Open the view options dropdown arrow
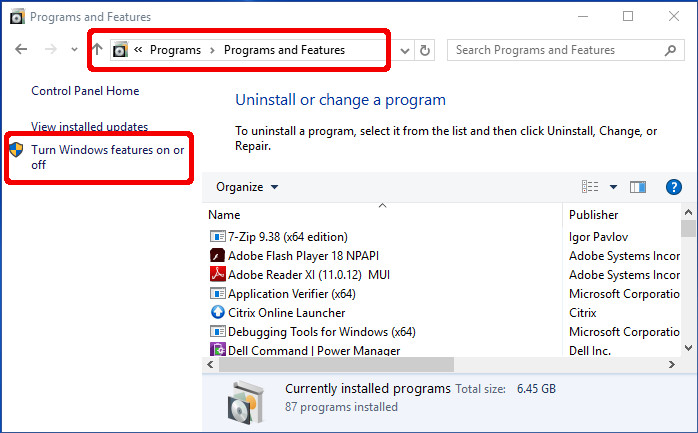698x433 pixels. click(x=613, y=187)
